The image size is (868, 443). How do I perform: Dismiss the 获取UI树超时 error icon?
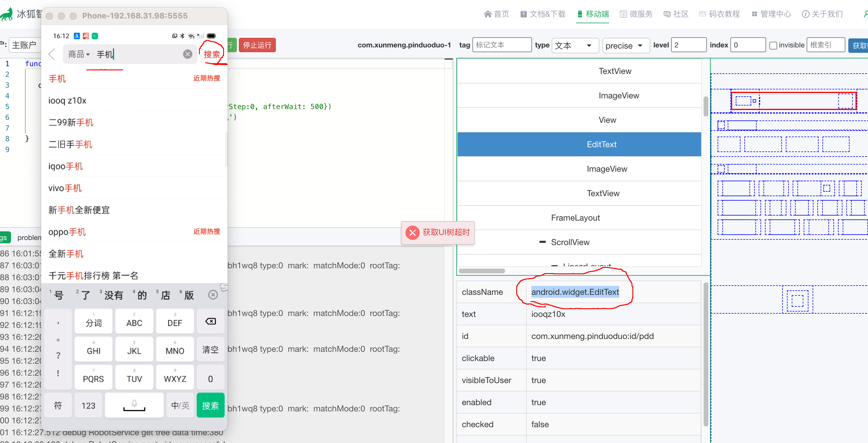coord(413,233)
